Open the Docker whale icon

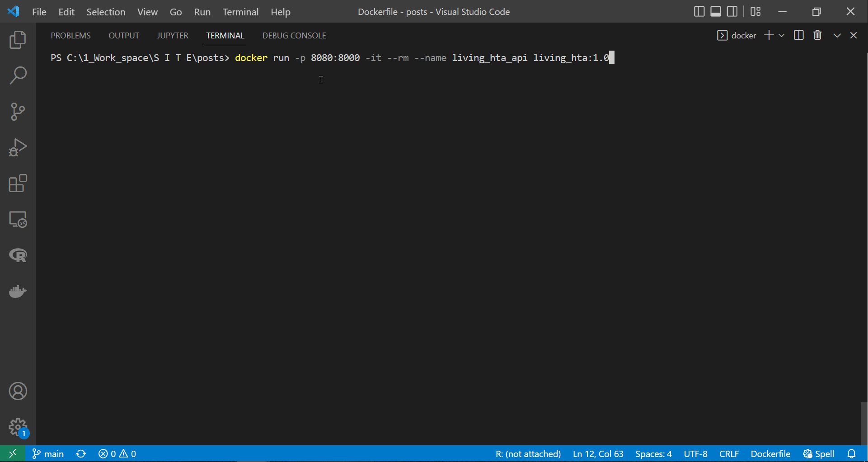coord(18,292)
